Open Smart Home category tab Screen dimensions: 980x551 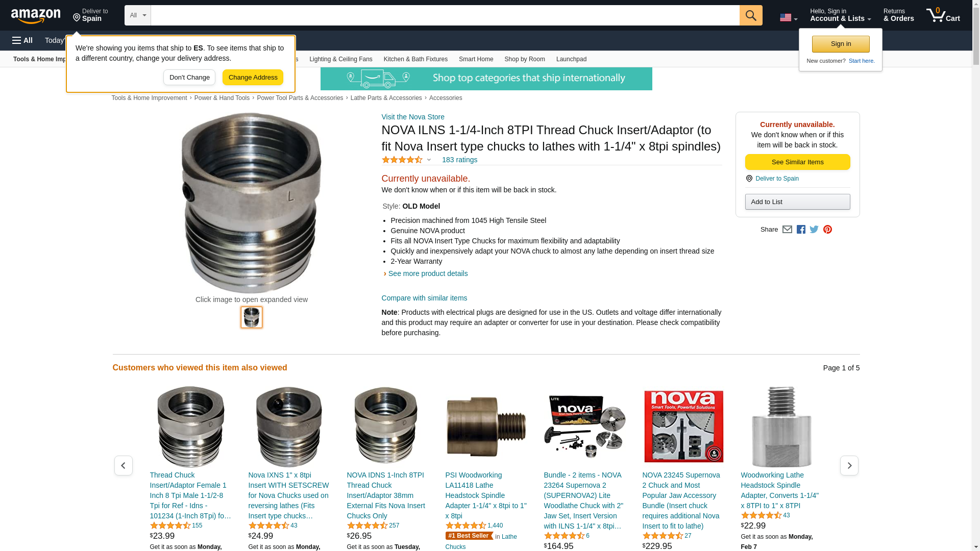click(x=476, y=59)
